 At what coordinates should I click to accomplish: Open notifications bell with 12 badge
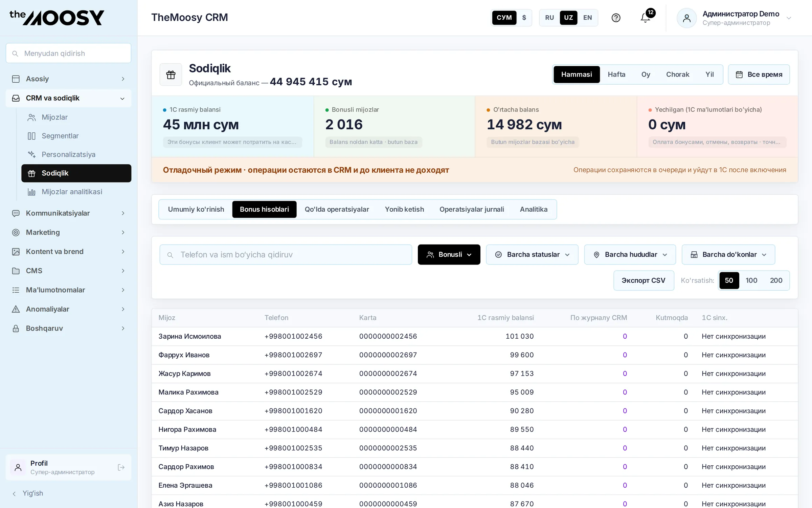click(646, 18)
